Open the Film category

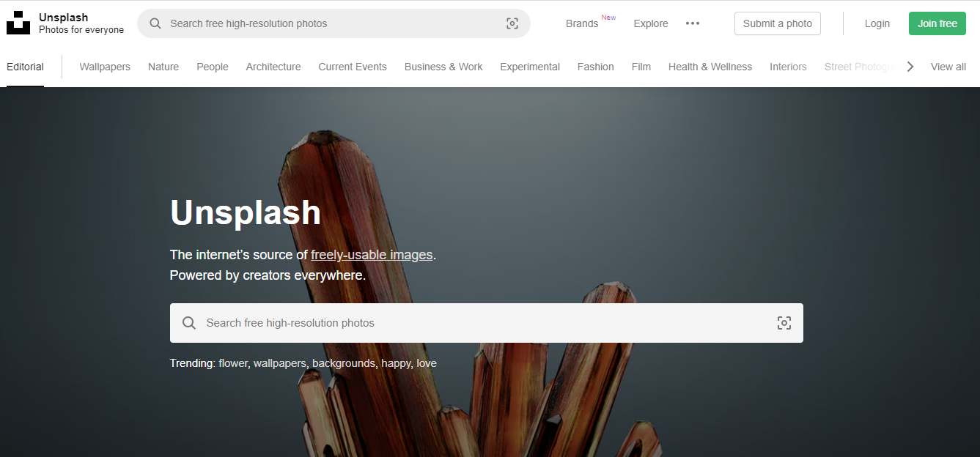pyautogui.click(x=641, y=67)
